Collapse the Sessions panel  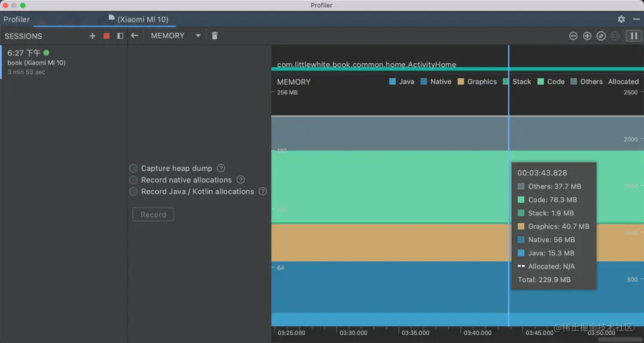point(120,36)
